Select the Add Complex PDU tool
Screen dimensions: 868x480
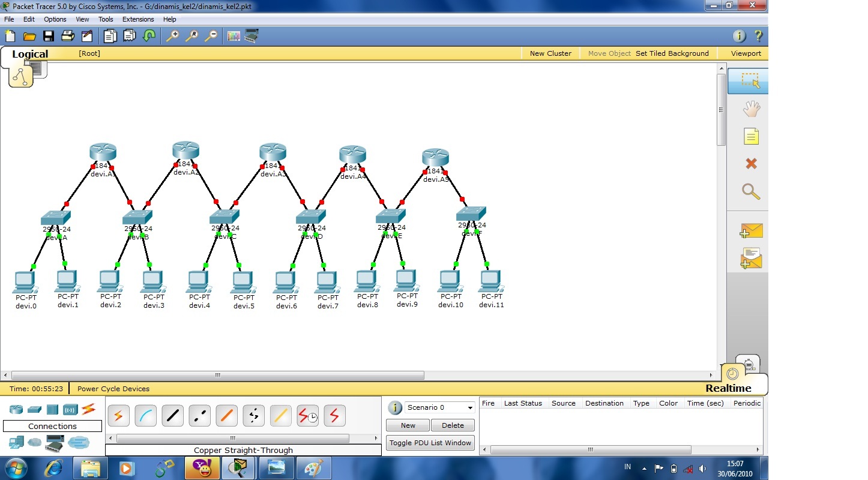pos(751,257)
